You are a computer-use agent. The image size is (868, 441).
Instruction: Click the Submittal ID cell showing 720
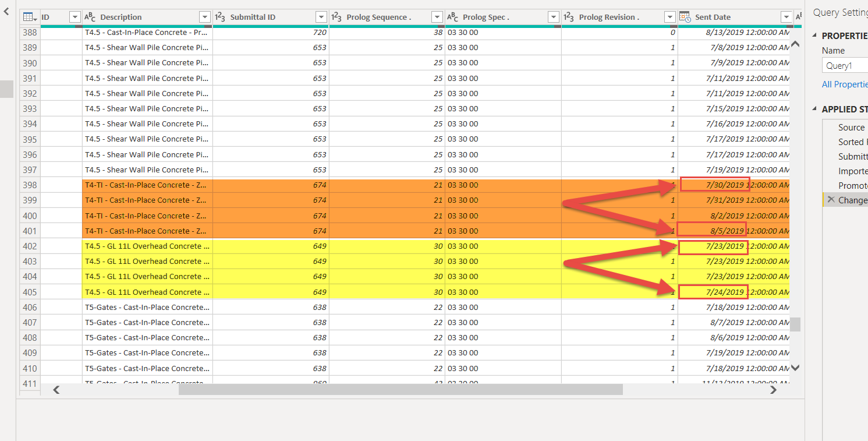pyautogui.click(x=271, y=33)
